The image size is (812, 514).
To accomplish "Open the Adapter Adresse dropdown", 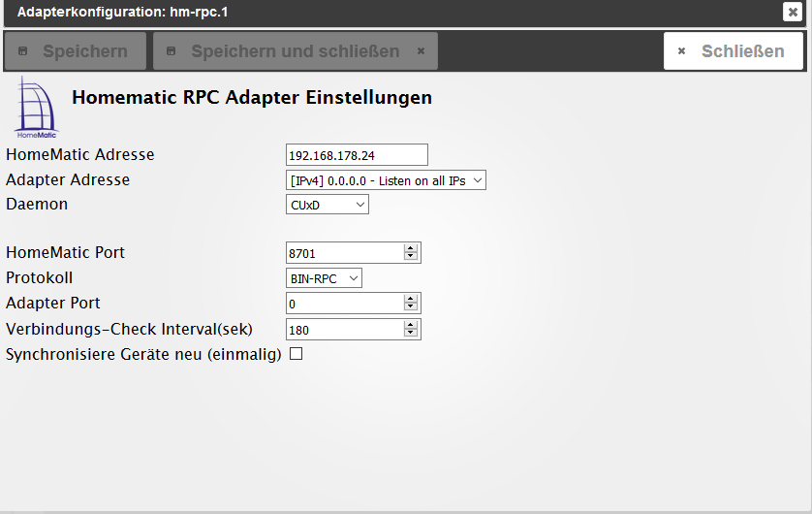I will 386,179.
